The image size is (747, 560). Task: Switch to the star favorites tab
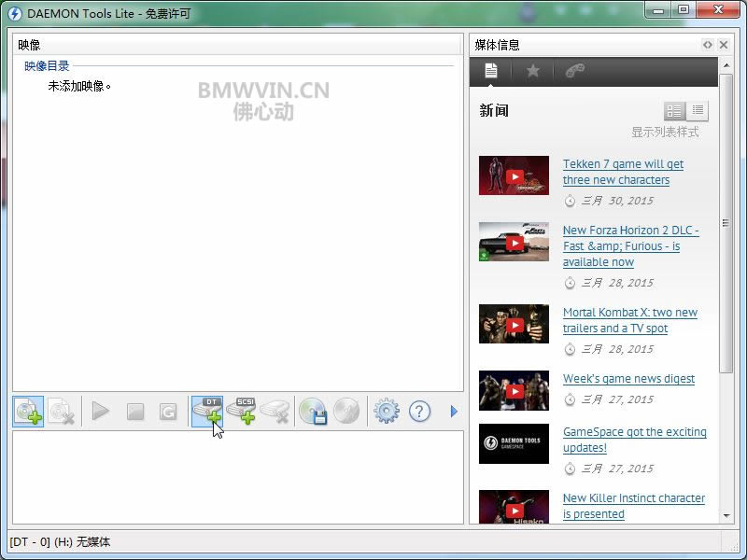[532, 71]
